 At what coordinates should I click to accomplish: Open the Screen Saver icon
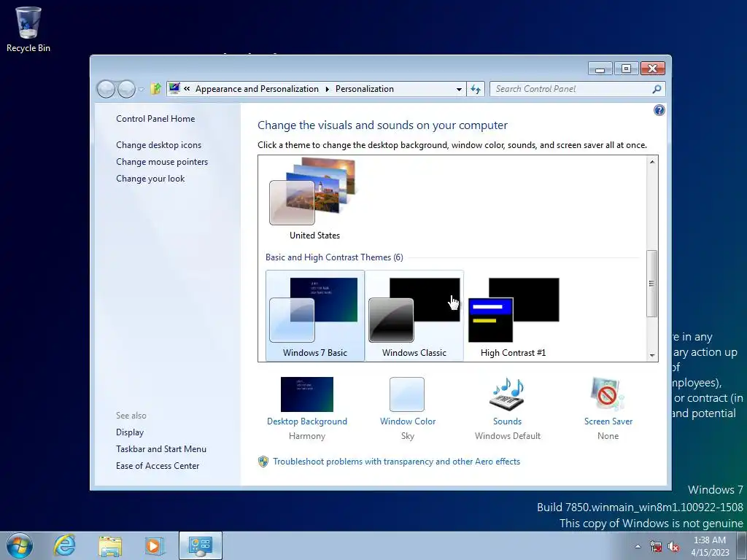[608, 394]
